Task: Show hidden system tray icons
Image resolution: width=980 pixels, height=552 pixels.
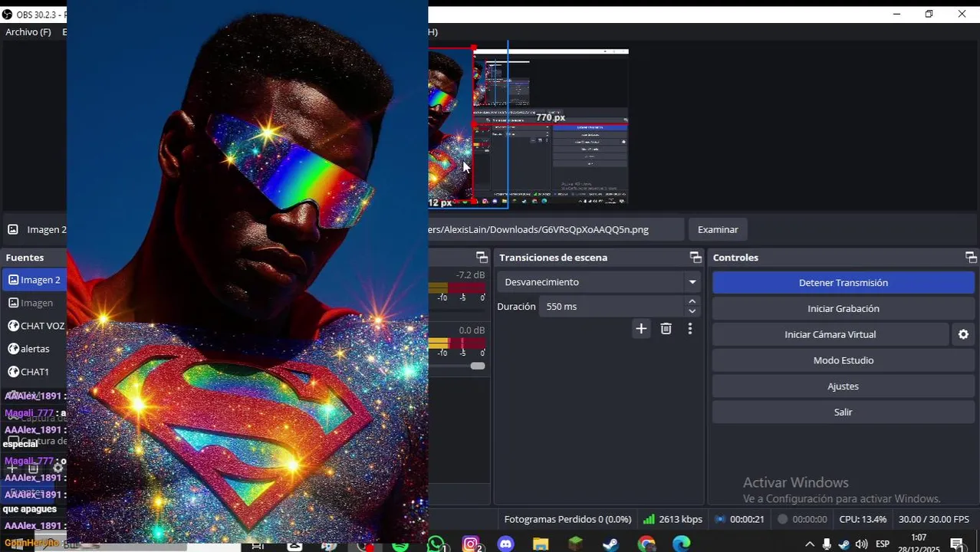Action: tap(810, 544)
